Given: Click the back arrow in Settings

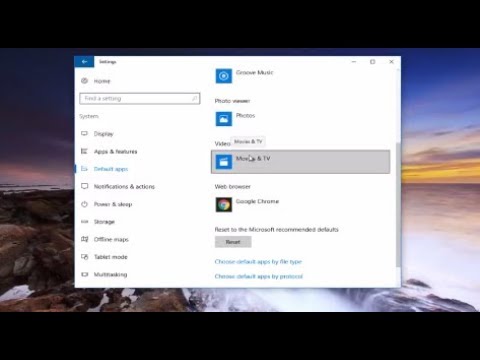Looking at the screenshot, I should pos(84,62).
